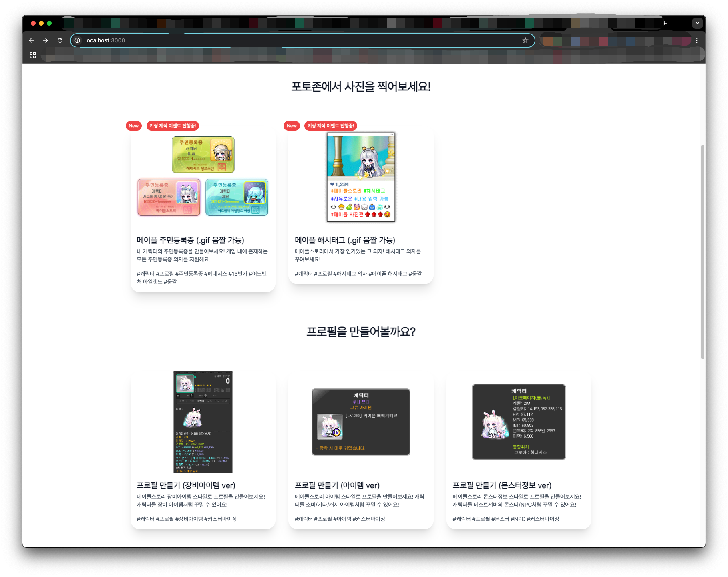Image resolution: width=728 pixels, height=577 pixels.
Task: Click hashtags line under 해시태그 card
Action: [358, 274]
